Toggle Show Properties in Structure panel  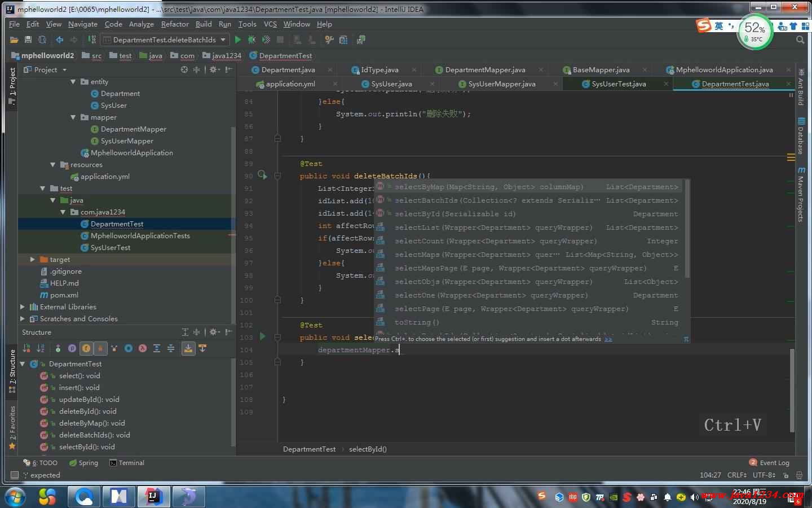(x=72, y=348)
